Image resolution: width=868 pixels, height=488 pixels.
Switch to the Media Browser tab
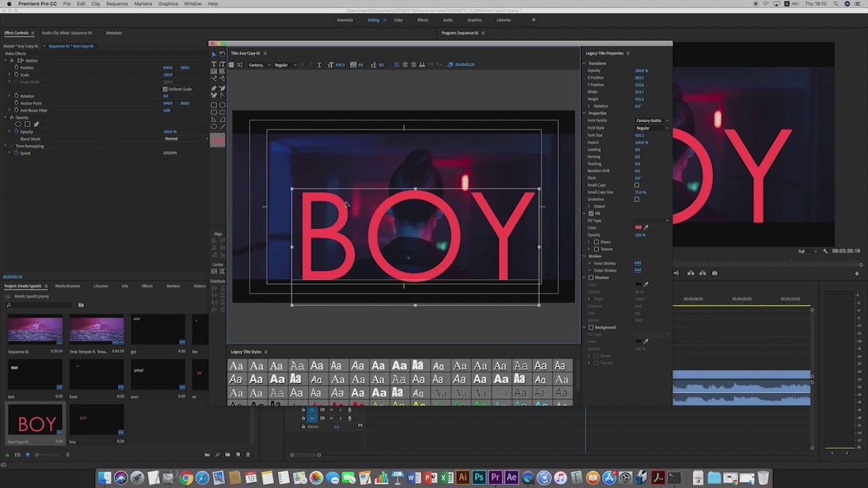point(67,286)
